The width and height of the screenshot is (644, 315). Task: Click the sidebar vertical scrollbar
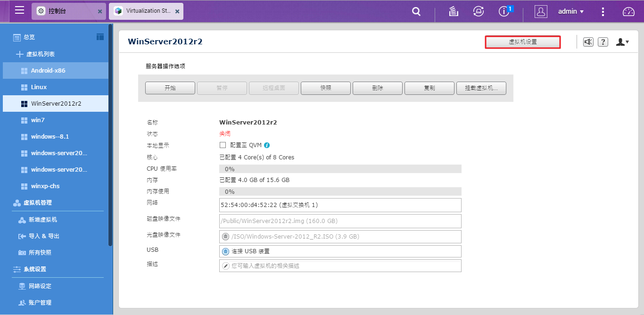click(x=110, y=135)
